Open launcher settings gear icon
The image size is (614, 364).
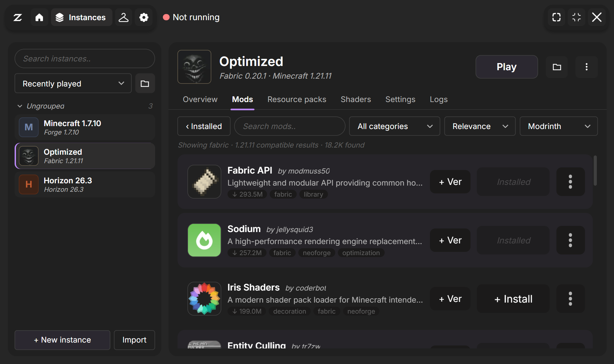[x=144, y=17]
